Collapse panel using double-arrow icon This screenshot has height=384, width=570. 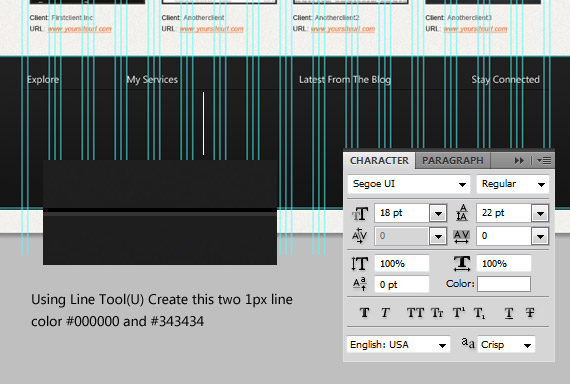coord(519,160)
